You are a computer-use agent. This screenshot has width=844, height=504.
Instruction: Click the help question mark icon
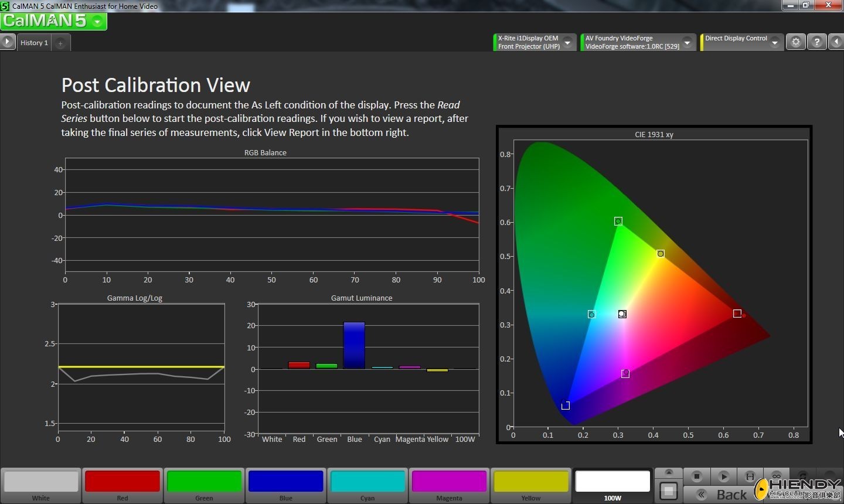point(816,42)
